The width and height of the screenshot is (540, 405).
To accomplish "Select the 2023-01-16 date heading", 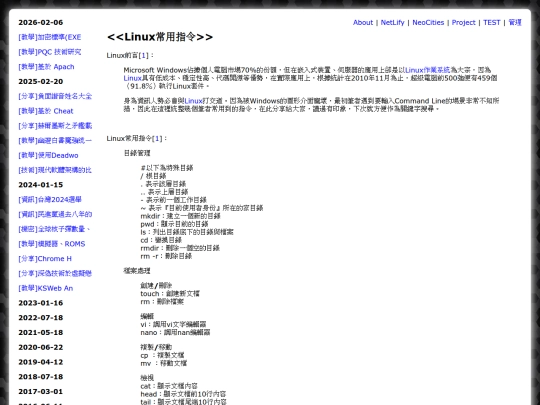I will (41, 303).
